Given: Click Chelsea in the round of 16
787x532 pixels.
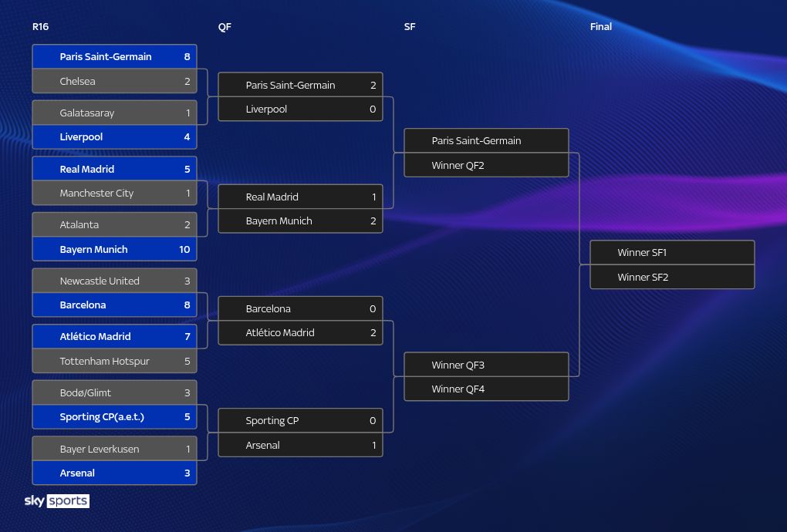Looking at the screenshot, I should pyautogui.click(x=114, y=81).
